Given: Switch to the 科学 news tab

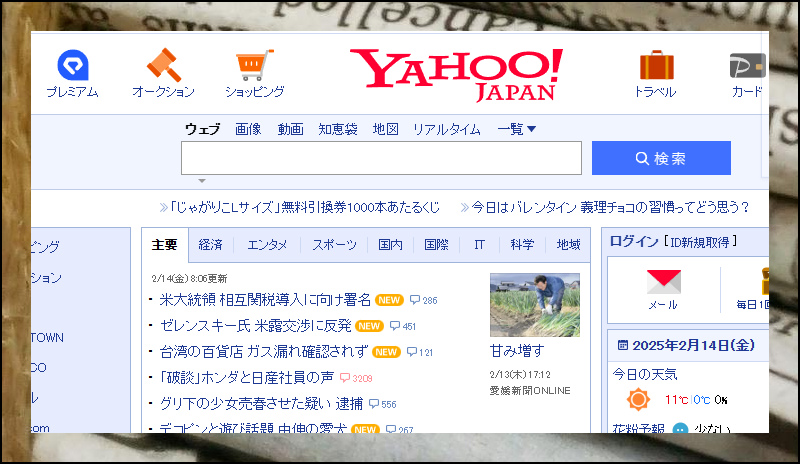Looking at the screenshot, I should [x=522, y=245].
